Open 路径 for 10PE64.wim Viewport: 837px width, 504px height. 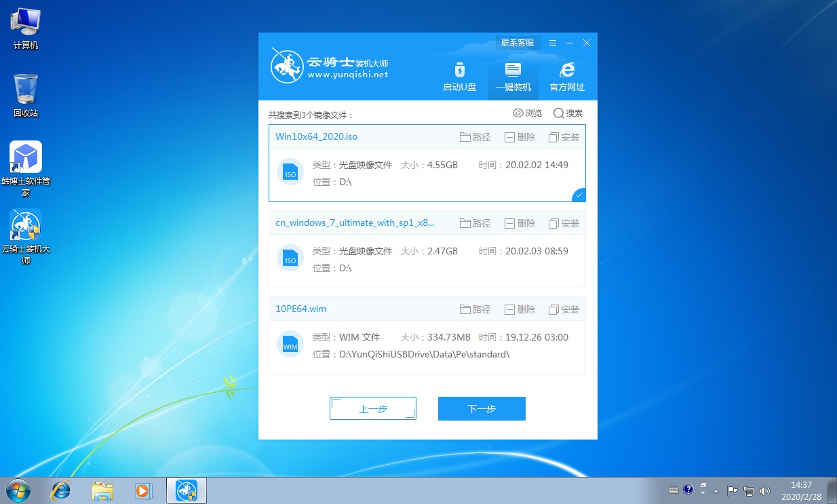[475, 309]
